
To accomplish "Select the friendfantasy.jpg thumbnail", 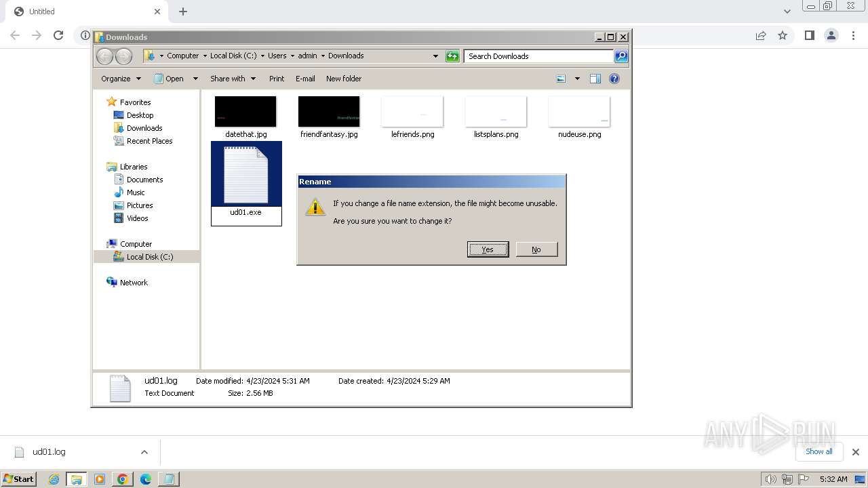I will [x=329, y=112].
